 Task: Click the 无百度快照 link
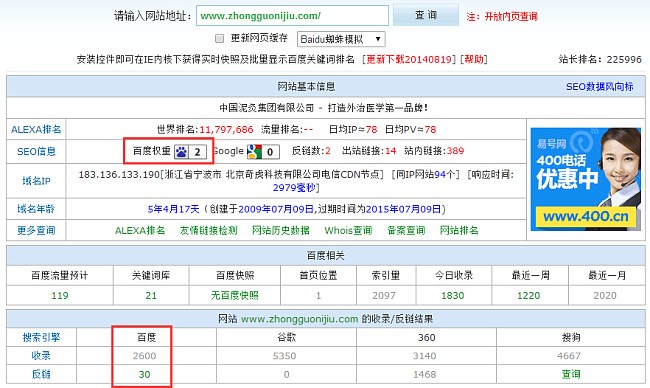235,296
